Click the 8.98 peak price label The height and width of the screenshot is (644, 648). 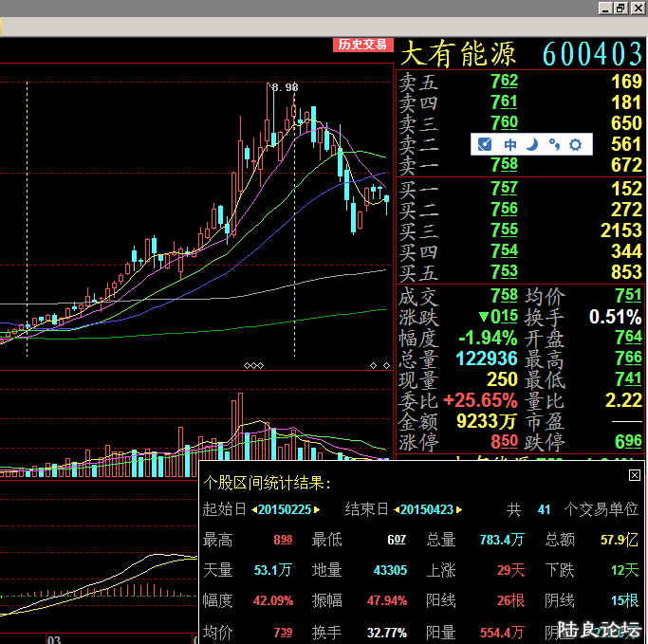coord(284,87)
